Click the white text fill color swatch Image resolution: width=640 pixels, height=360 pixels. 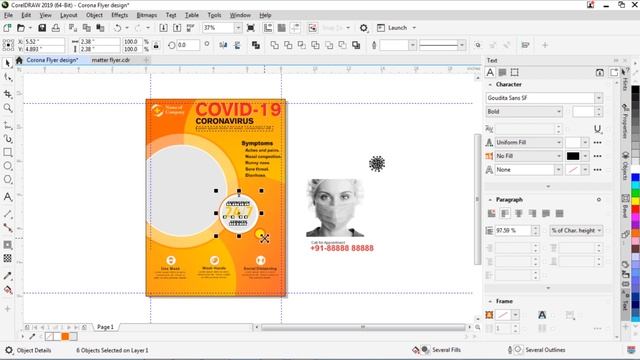(573, 142)
